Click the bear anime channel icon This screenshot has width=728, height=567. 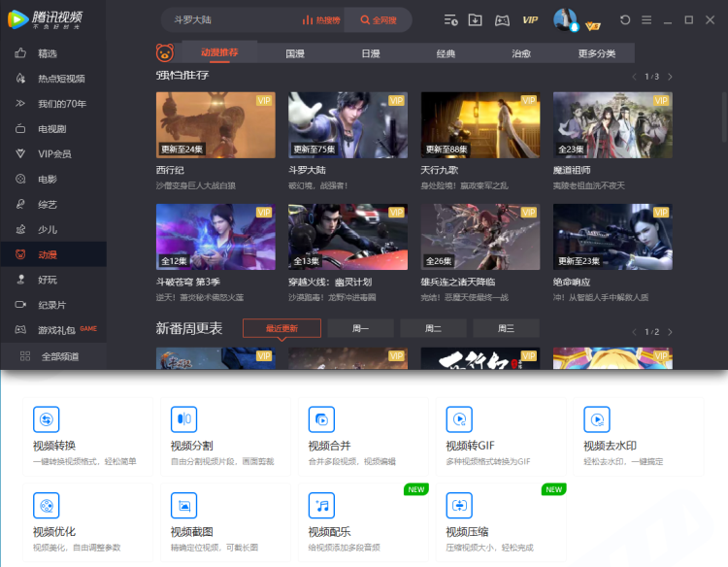click(165, 53)
